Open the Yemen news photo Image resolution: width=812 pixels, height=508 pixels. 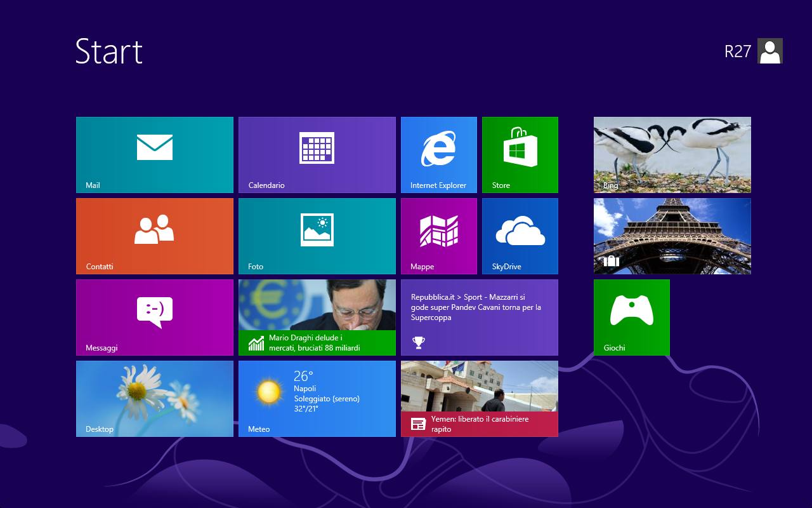(480, 386)
